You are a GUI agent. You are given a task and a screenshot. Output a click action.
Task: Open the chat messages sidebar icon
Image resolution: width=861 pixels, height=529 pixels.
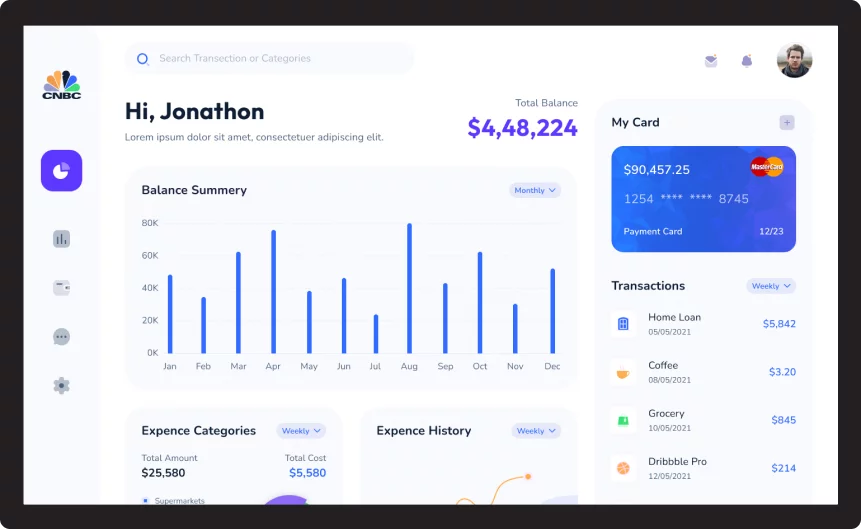[x=61, y=337]
